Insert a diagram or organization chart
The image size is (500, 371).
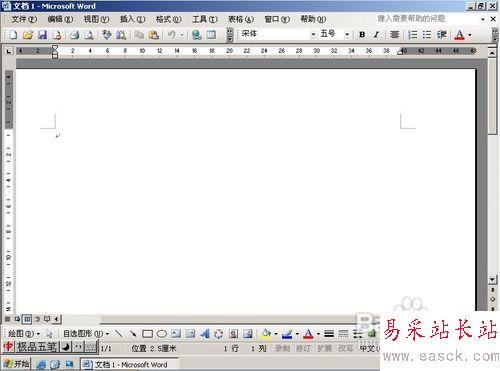pyautogui.click(x=219, y=333)
